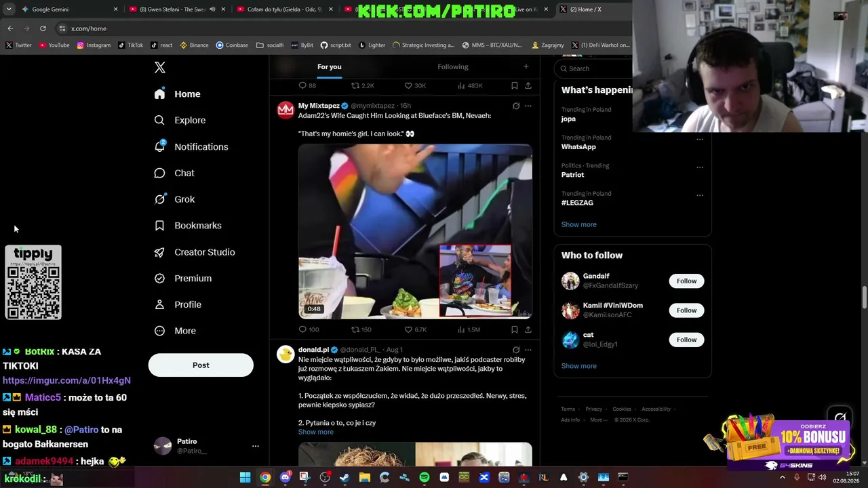Expand donald.pl post with Show more
This screenshot has height=488, width=868.
(315, 432)
